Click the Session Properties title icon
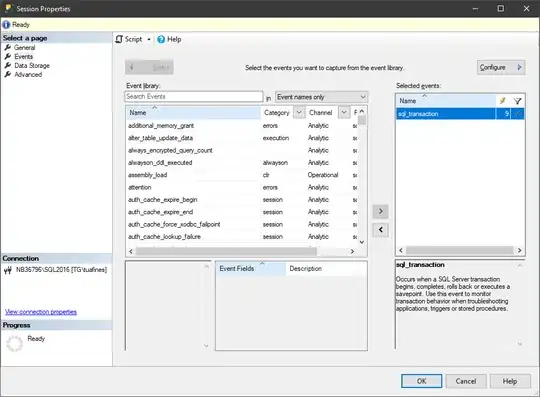540x397 pixels. tap(8, 8)
